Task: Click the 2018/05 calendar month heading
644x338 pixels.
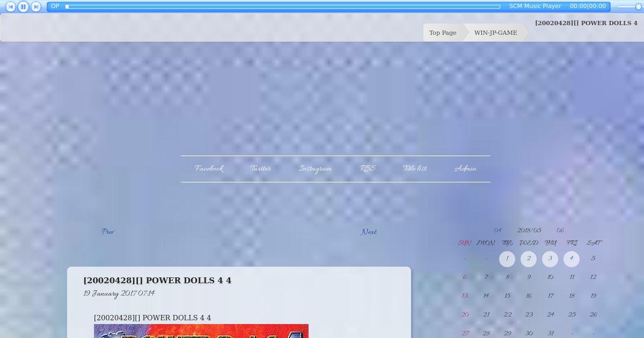Action: click(x=529, y=230)
